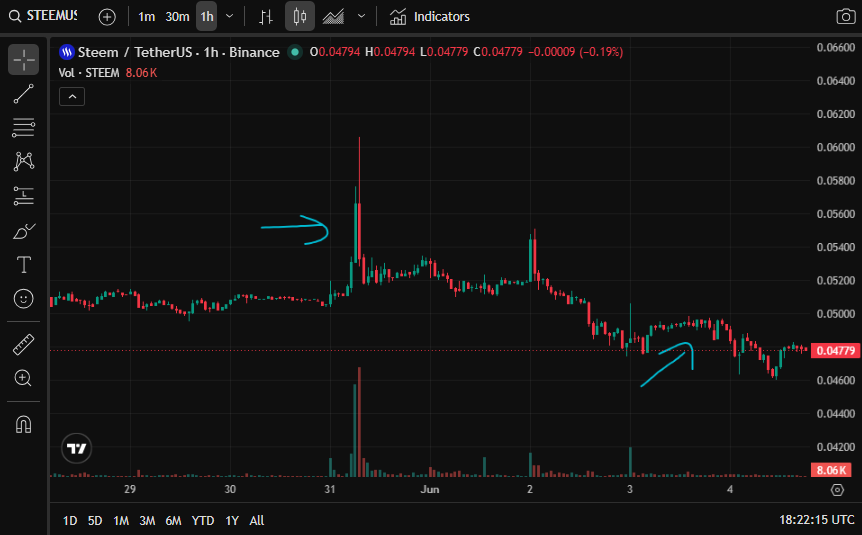Click the high price value H0.04794
The height and width of the screenshot is (535, 862).
pyautogui.click(x=390, y=52)
